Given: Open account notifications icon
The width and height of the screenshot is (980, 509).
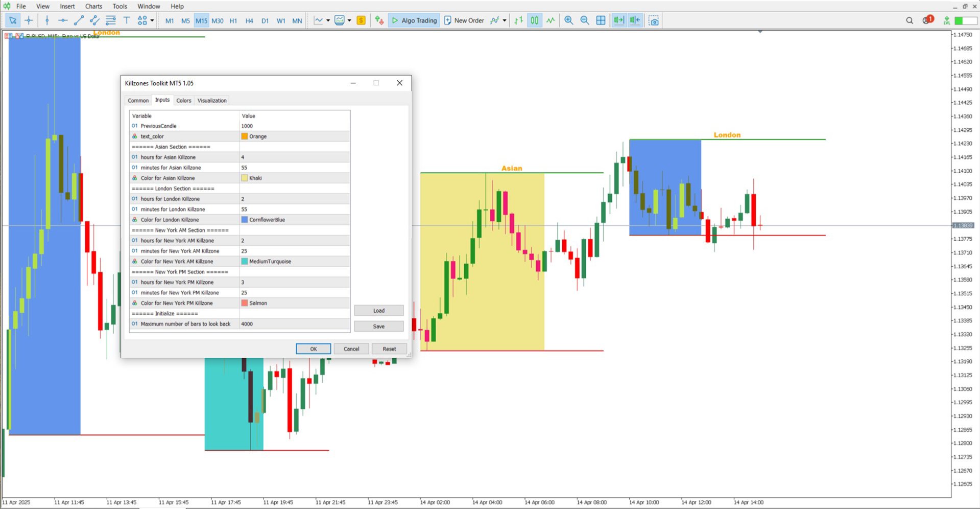Looking at the screenshot, I should pos(927,20).
